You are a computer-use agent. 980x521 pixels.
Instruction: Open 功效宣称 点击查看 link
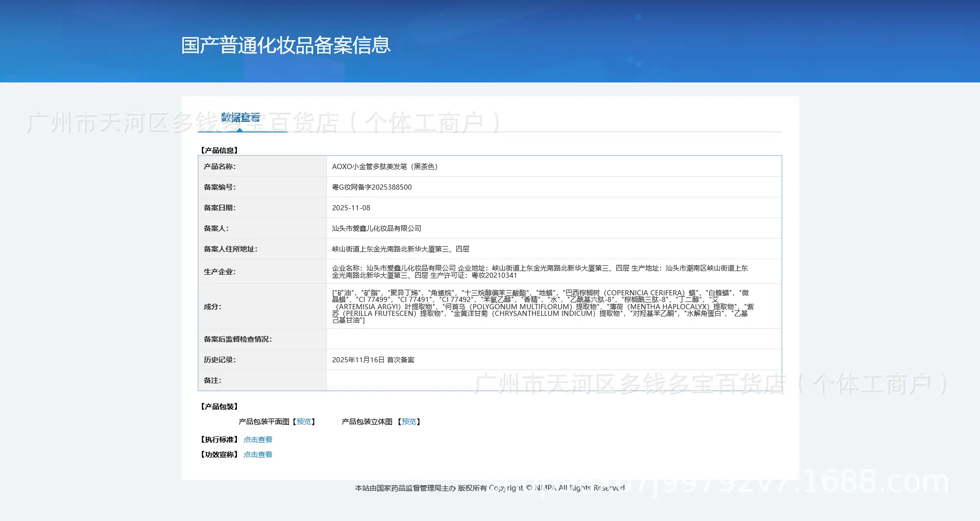(257, 455)
